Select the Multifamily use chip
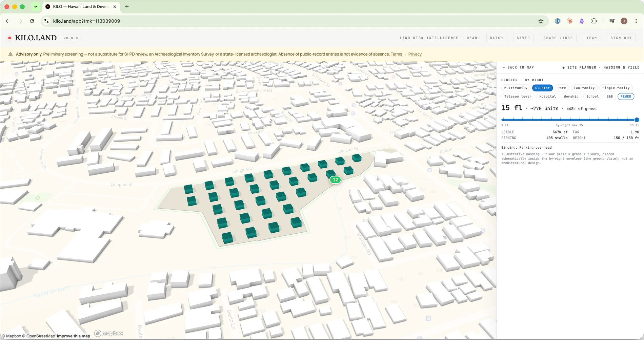This screenshot has height=340, width=644. (x=516, y=88)
